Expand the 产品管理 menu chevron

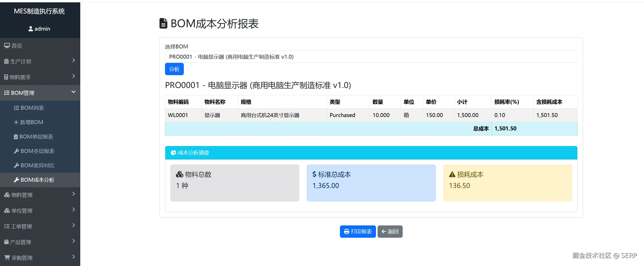(73, 241)
